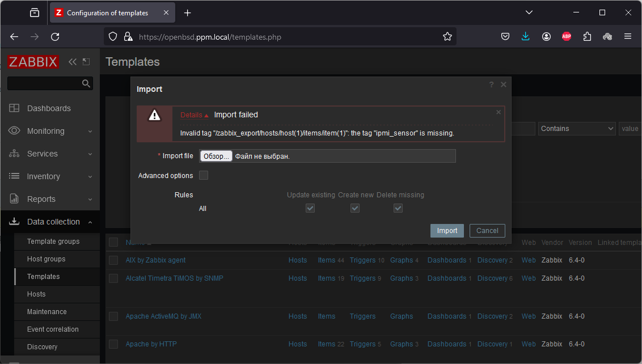
Task: Click the Firefox downloads arrow icon
Action: pyautogui.click(x=526, y=36)
